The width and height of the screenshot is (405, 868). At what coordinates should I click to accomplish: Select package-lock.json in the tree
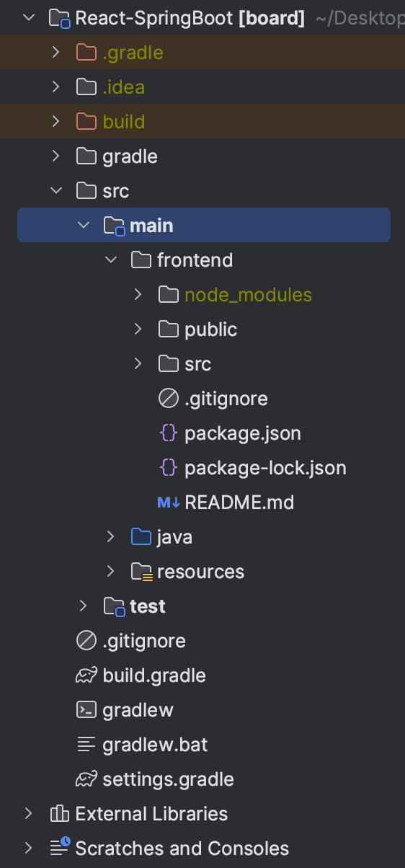[265, 468]
